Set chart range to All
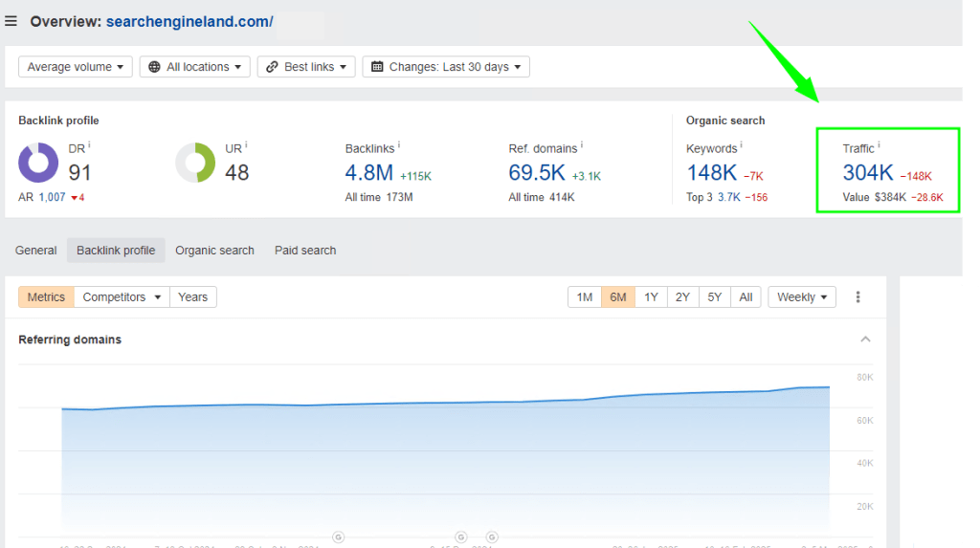The height and width of the screenshot is (548, 980). point(746,297)
